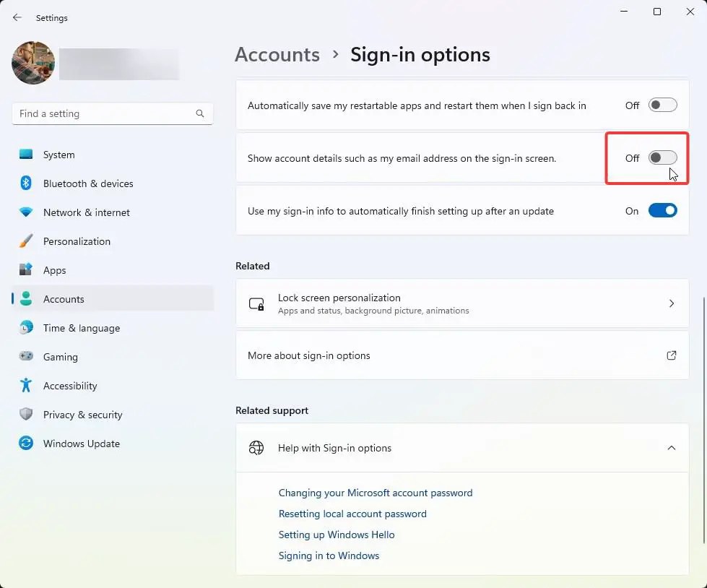707x588 pixels.
Task: Minimize the Settings window
Action: (x=624, y=12)
